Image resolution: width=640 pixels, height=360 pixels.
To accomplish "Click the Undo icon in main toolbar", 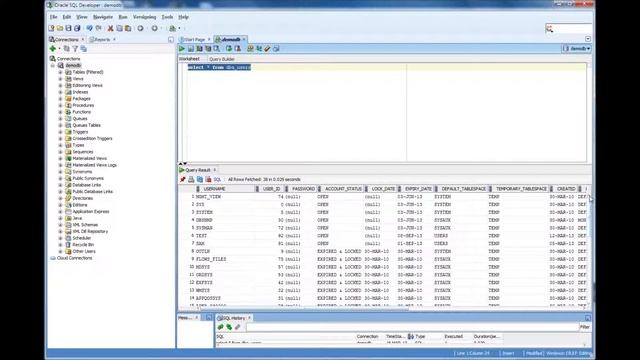I will click(89, 28).
